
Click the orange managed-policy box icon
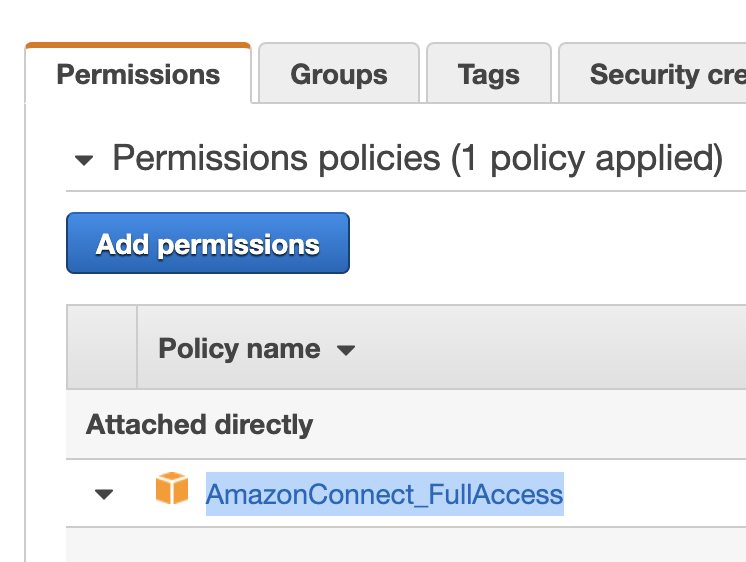(172, 488)
